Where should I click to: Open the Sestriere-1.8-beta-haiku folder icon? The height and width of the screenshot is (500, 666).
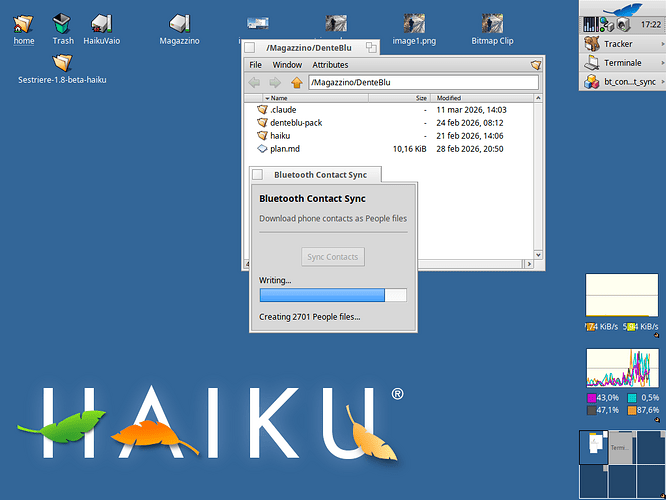click(x=62, y=62)
